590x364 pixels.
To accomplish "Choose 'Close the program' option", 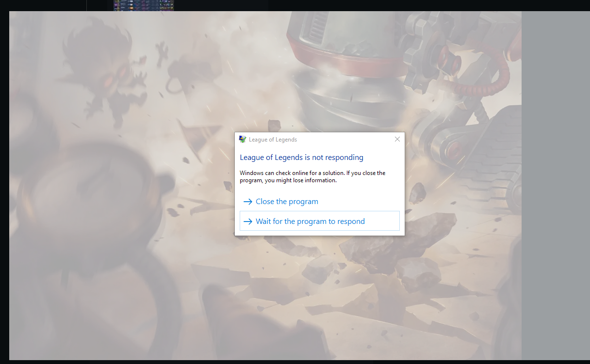I will click(x=319, y=201).
